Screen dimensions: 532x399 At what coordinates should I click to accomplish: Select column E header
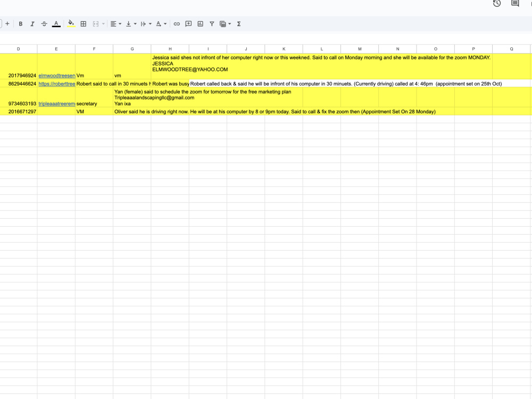(56, 49)
